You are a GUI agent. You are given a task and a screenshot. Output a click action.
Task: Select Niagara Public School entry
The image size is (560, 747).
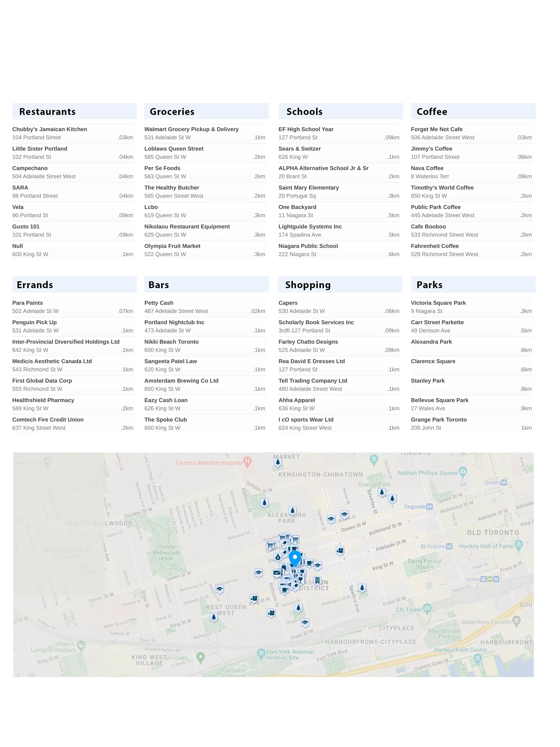[x=308, y=246]
